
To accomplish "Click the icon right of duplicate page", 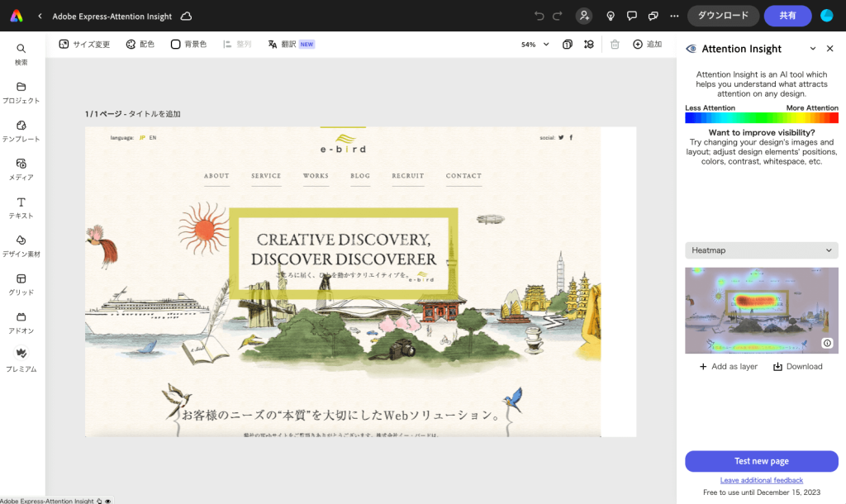I will tap(588, 45).
